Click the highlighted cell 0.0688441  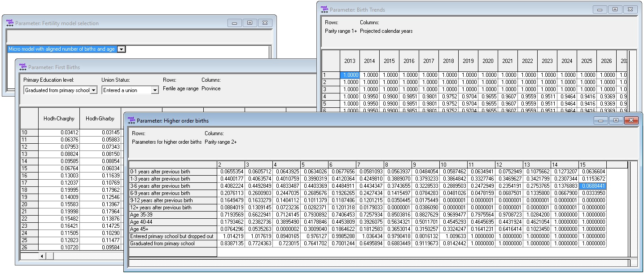pos(592,186)
